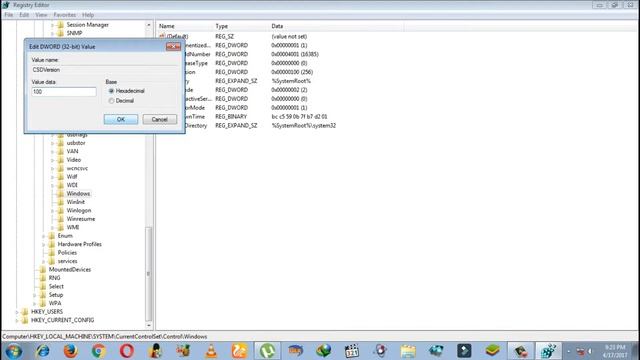Image resolution: width=640 pixels, height=360 pixels.
Task: Select the Select key
Action: pos(56,287)
